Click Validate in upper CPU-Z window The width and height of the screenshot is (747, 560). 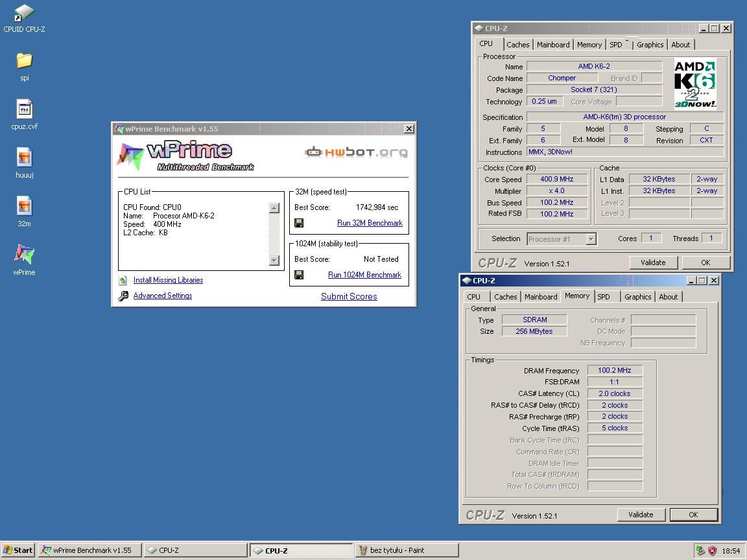[x=653, y=262]
